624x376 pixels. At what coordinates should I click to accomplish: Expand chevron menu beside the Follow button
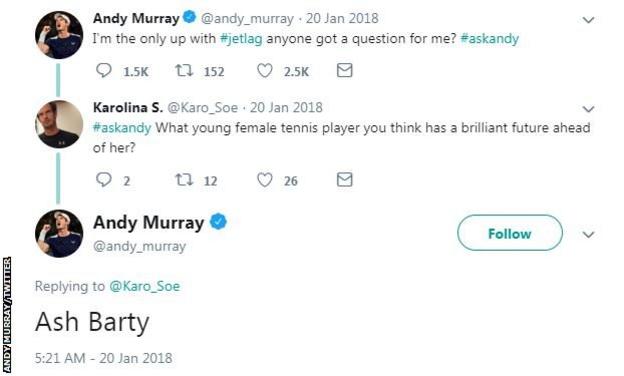coord(588,234)
